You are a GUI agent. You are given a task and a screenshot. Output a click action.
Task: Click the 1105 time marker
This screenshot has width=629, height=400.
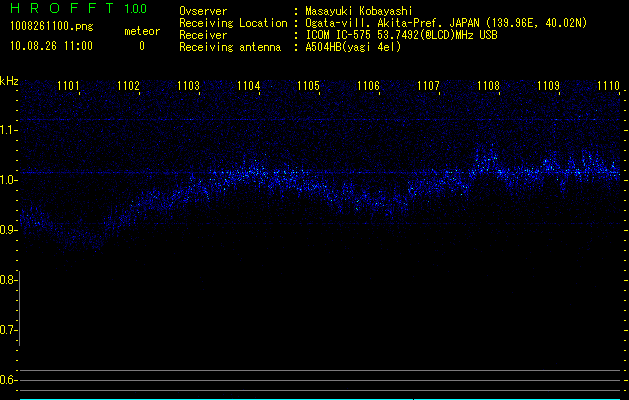click(308, 86)
